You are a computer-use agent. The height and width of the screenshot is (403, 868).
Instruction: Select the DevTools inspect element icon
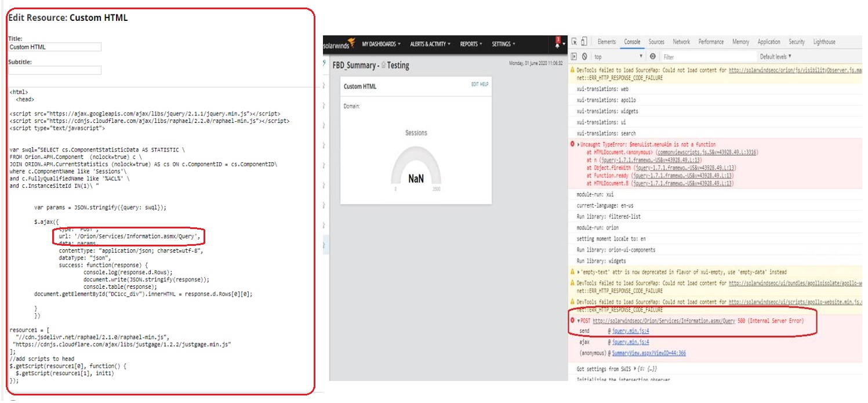574,42
